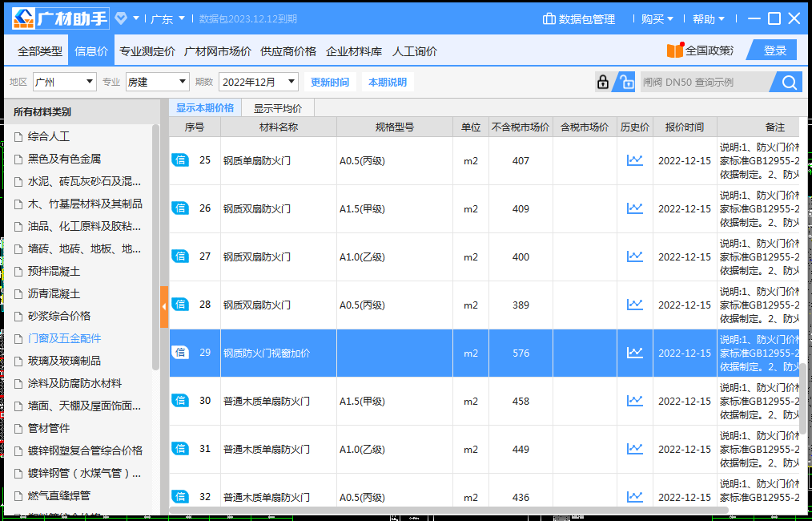Open history price chart for row 28
The height and width of the screenshot is (521, 812).
(x=634, y=305)
